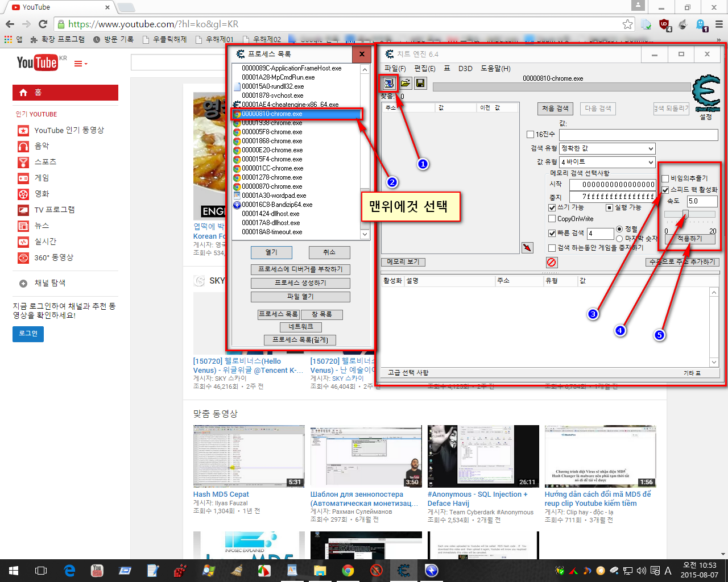
Task: Open Cheat Engine 파일(F) menu
Action: (395, 68)
